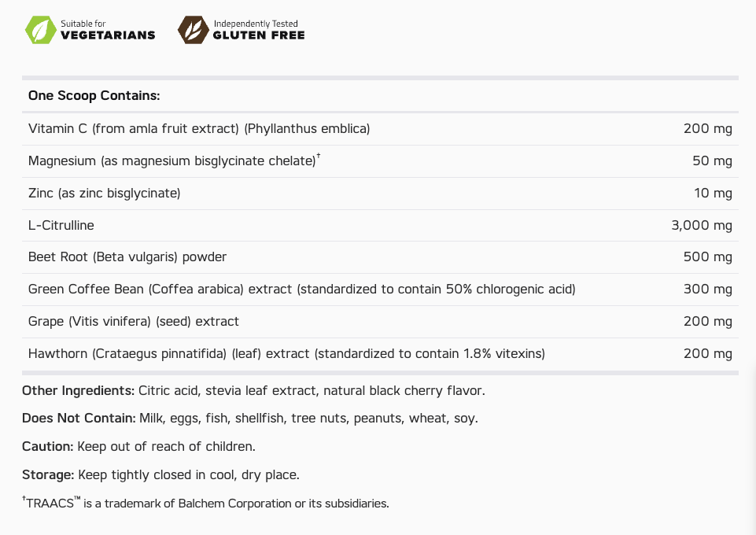
Task: Click the dagger footnote mark after Magnesium
Action: click(319, 157)
